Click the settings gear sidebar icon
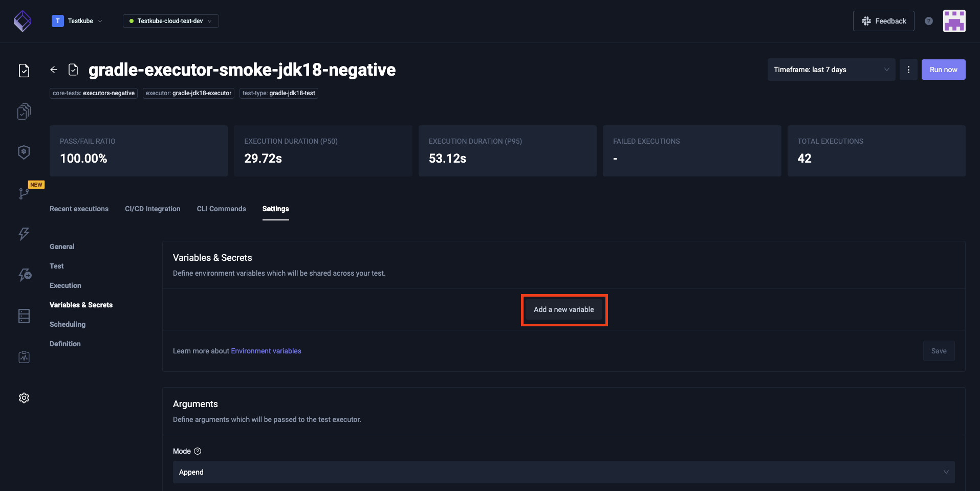This screenshot has height=491, width=980. tap(24, 398)
